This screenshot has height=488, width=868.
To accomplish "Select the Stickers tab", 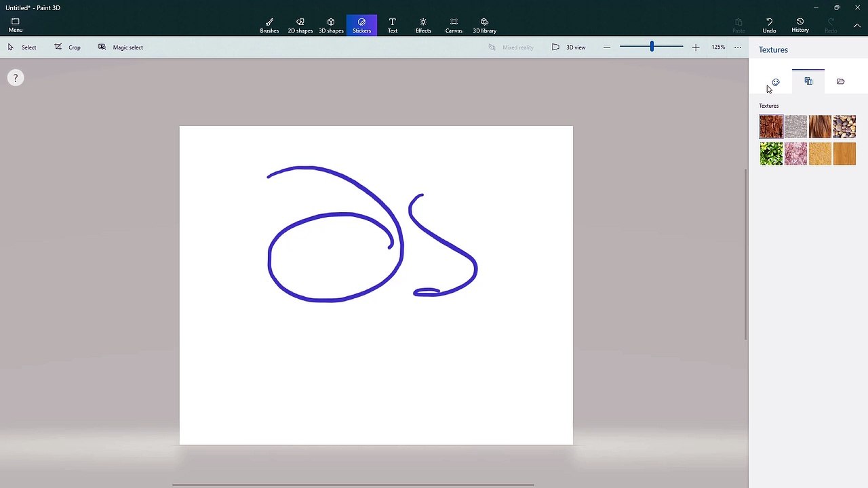I will pos(361,25).
